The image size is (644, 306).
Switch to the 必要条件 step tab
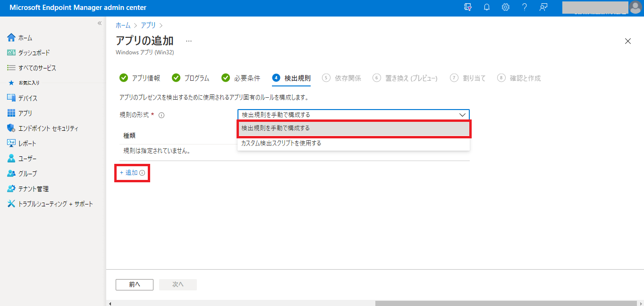pyautogui.click(x=241, y=78)
